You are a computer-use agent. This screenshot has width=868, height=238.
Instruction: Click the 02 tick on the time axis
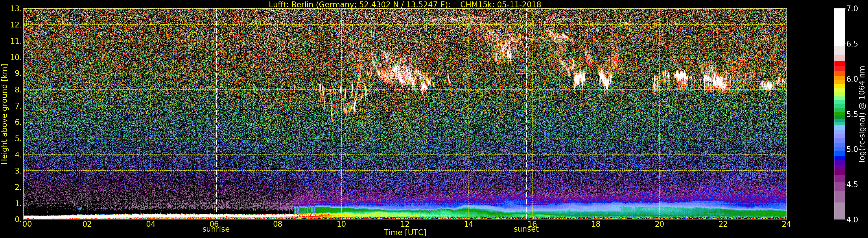(x=87, y=224)
